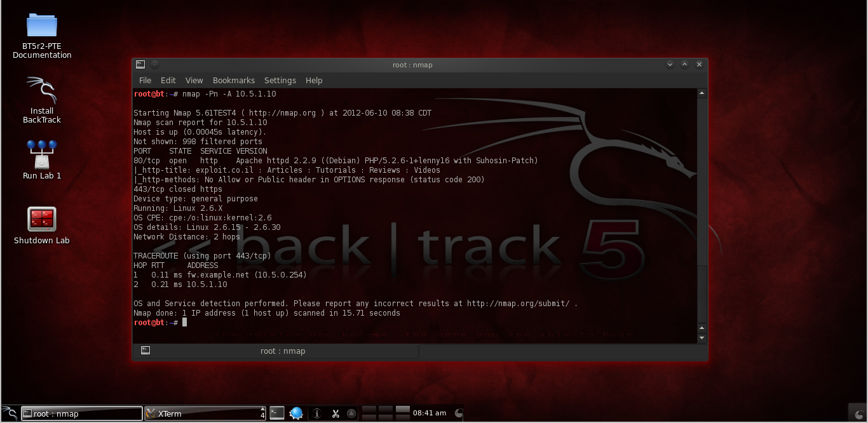Click the info icon in the system tray
Screen dimensions: 868x423
tap(317, 413)
